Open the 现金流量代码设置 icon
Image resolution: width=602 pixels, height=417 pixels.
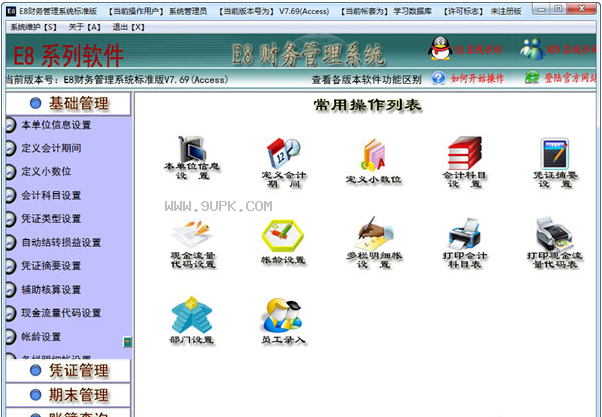[192, 234]
